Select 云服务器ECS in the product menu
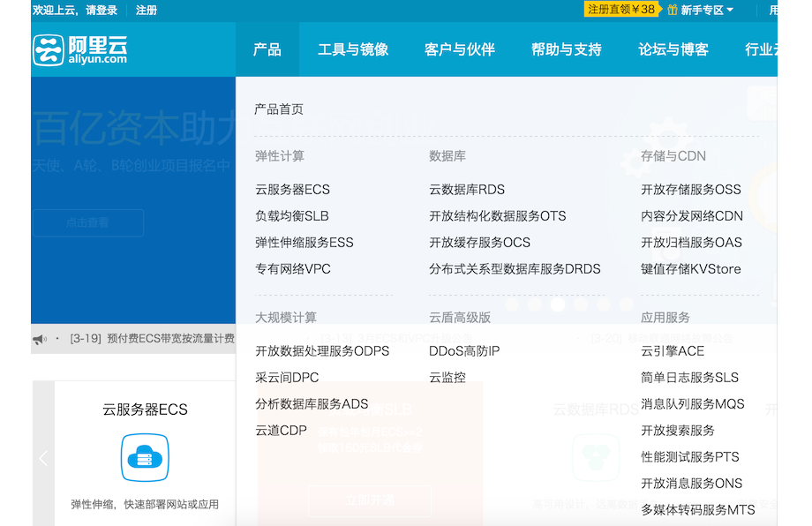The width and height of the screenshot is (812, 526). [x=293, y=190]
